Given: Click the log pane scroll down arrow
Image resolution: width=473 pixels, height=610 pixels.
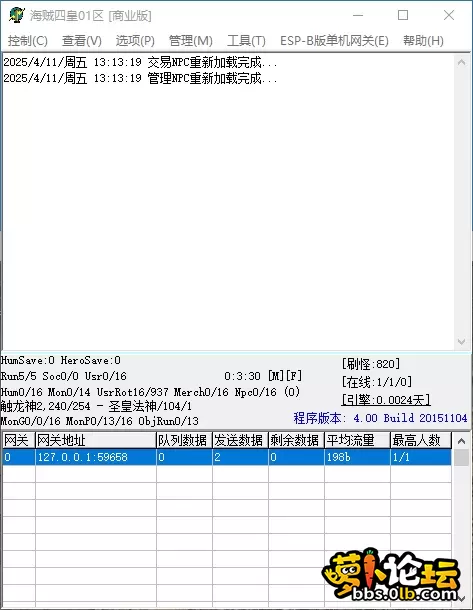Looking at the screenshot, I should [x=461, y=342].
